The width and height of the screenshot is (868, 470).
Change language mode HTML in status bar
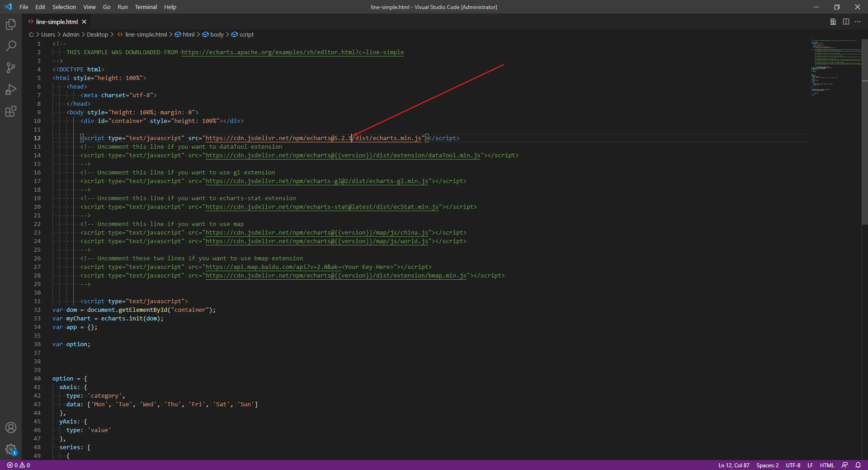point(827,465)
